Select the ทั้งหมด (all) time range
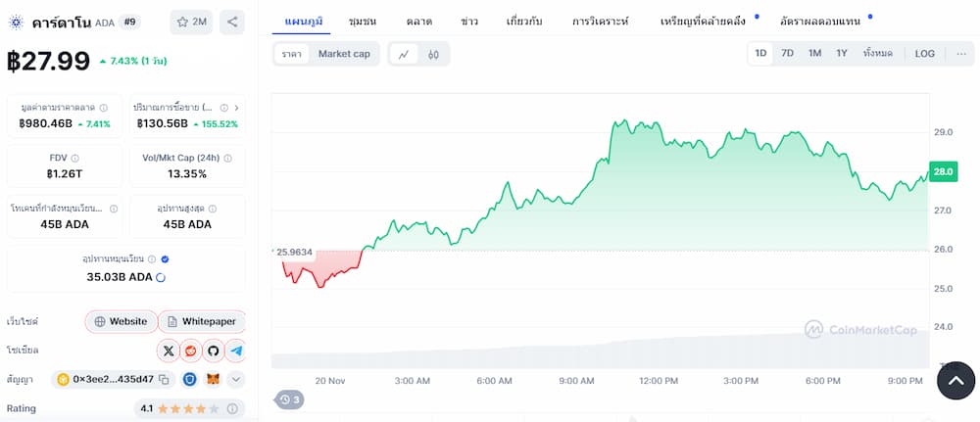980x422 pixels. tap(877, 54)
